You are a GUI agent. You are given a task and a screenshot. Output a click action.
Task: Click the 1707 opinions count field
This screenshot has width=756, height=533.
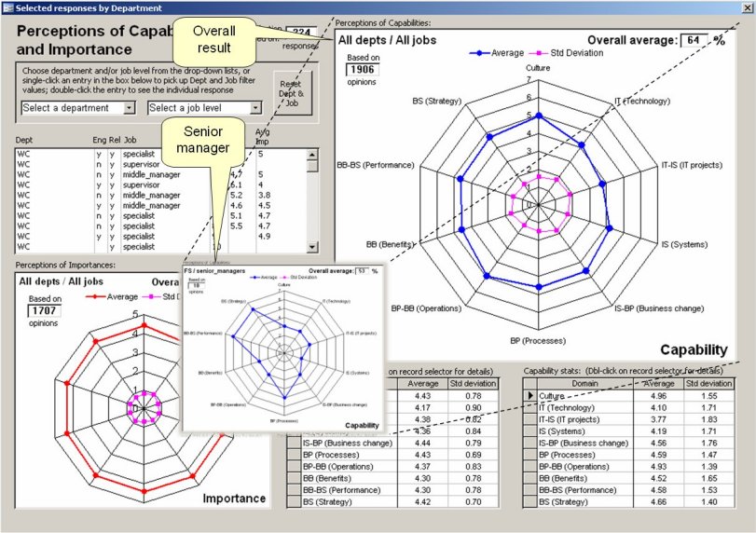(45, 311)
